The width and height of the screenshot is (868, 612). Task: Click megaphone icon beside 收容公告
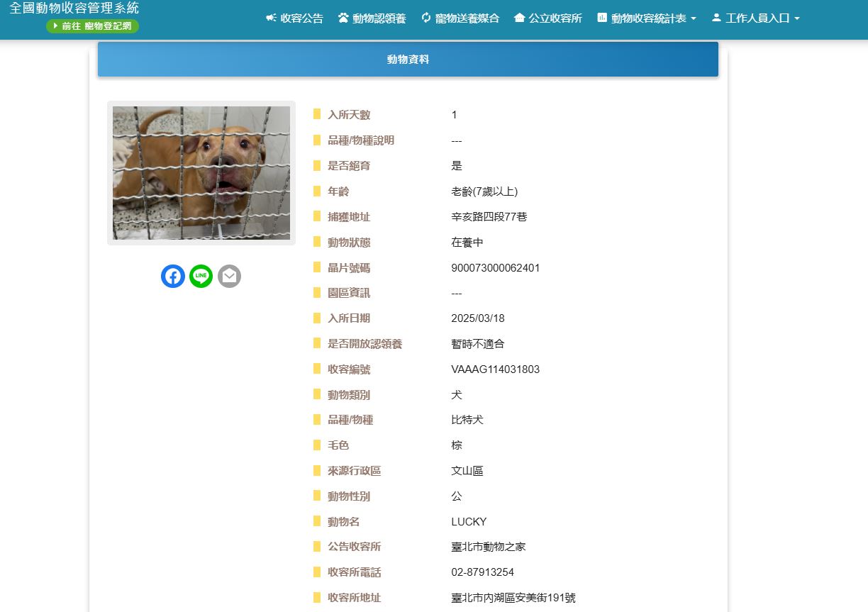coord(271,18)
